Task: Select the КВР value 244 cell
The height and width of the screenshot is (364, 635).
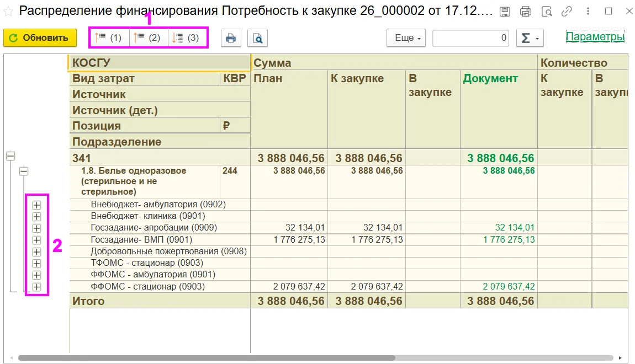Action: (x=235, y=181)
